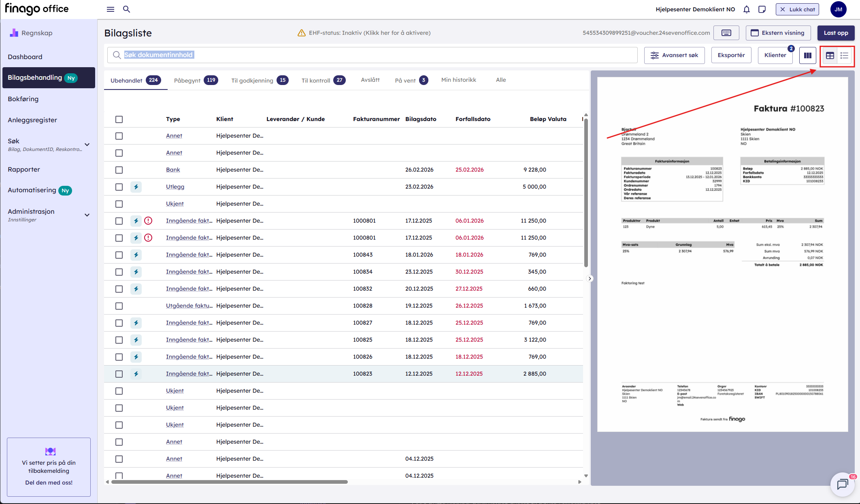Tick the select-all checkbox in header
Viewport: 860px width, 504px height.
point(119,119)
